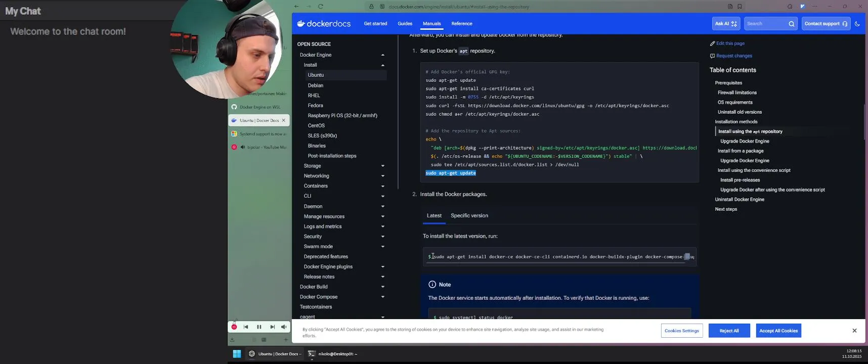Click the magnifier icon in search box
868x364 pixels.
tap(792, 24)
